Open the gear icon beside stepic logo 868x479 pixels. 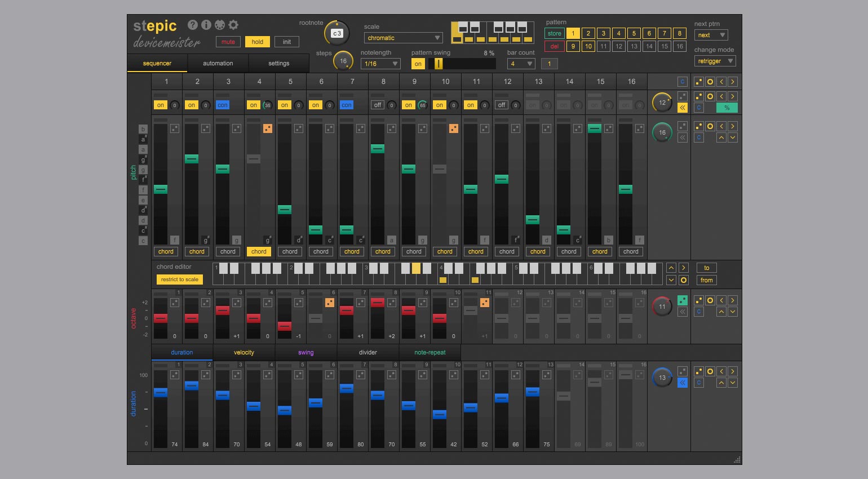pyautogui.click(x=233, y=25)
